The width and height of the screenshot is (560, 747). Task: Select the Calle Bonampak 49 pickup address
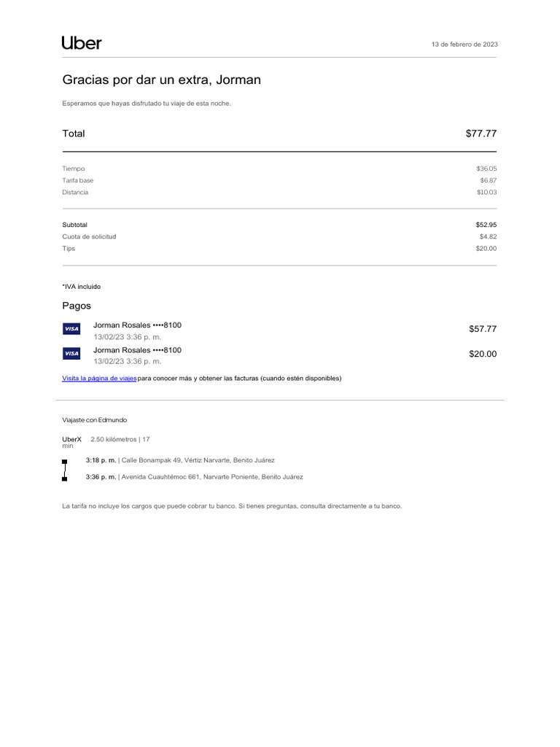(x=198, y=460)
